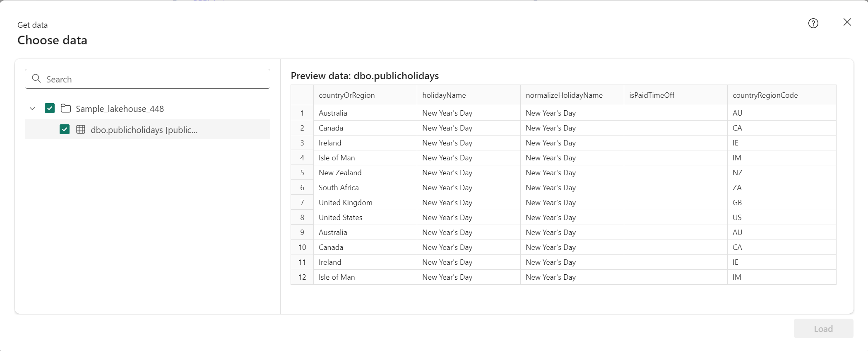Click the Load button
The image size is (868, 351).
[823, 329]
